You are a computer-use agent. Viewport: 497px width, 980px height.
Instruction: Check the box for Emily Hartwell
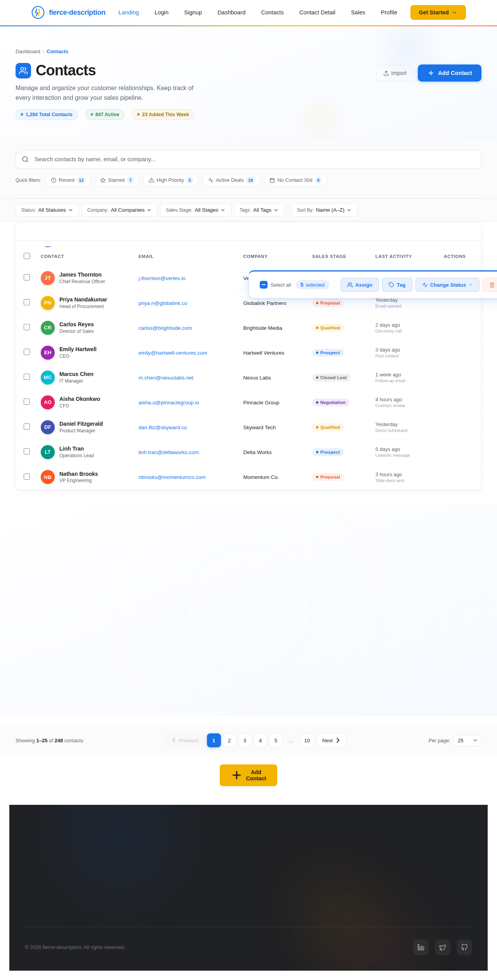(27, 352)
